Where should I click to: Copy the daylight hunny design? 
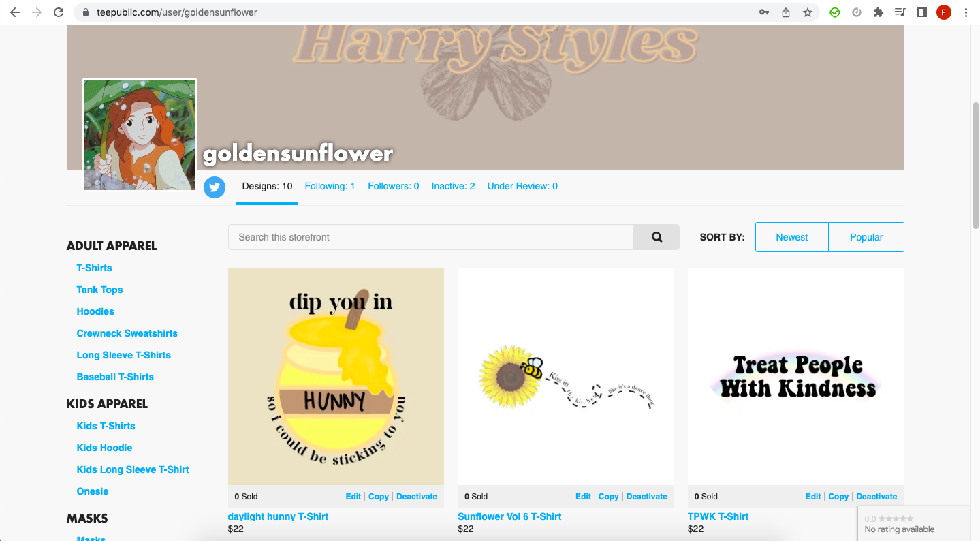pyautogui.click(x=379, y=497)
